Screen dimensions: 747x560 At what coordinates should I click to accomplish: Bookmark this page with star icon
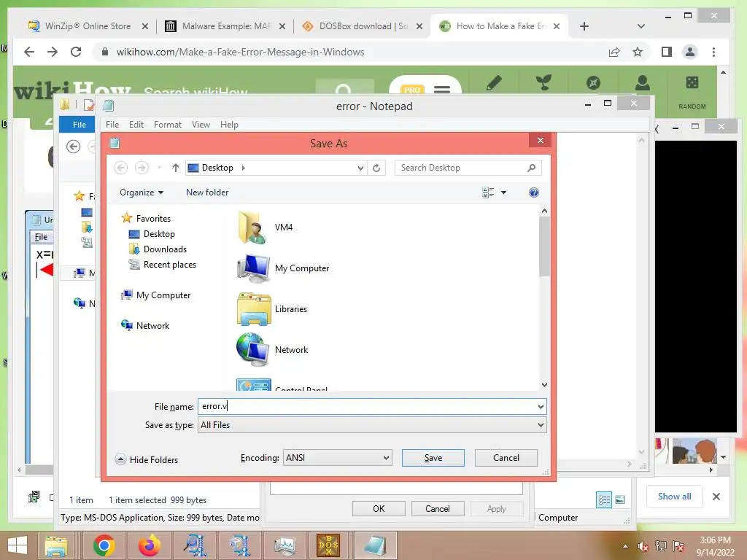pos(638,52)
